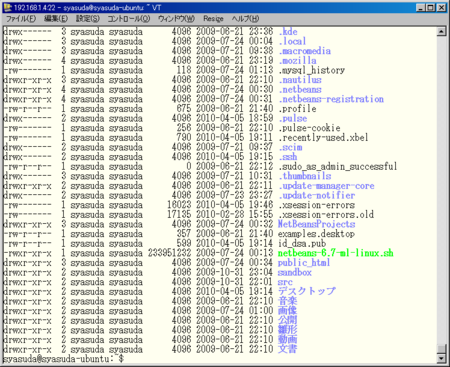This screenshot has width=450, height=367.
Task: Click the .update-manager-core directory name
Action: [x=326, y=186]
